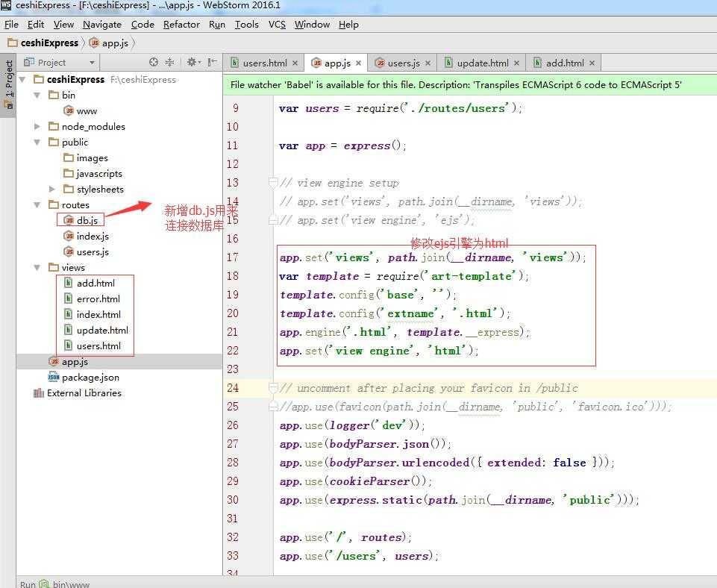Open the VCS menu
This screenshot has width=717, height=588.
(x=277, y=24)
